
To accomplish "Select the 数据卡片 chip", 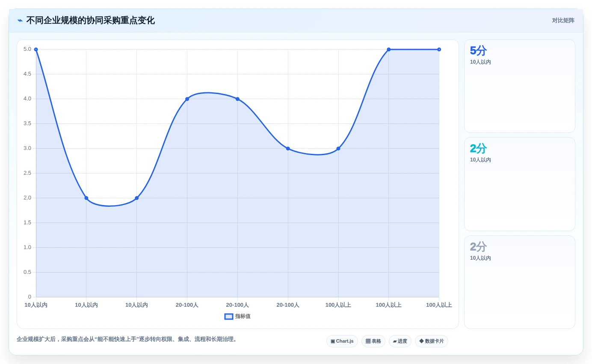I will click(x=432, y=341).
